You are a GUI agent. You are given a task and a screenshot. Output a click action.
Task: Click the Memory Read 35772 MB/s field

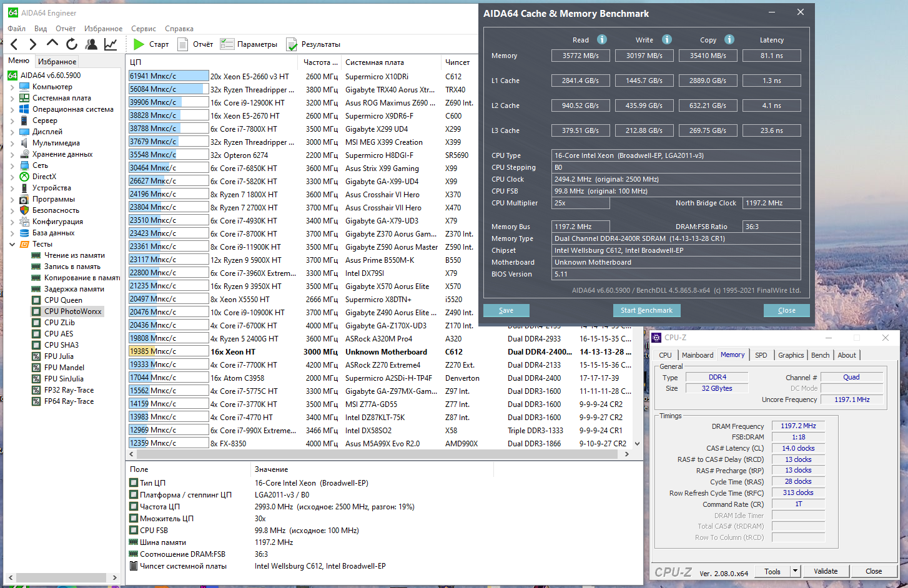[x=580, y=56]
